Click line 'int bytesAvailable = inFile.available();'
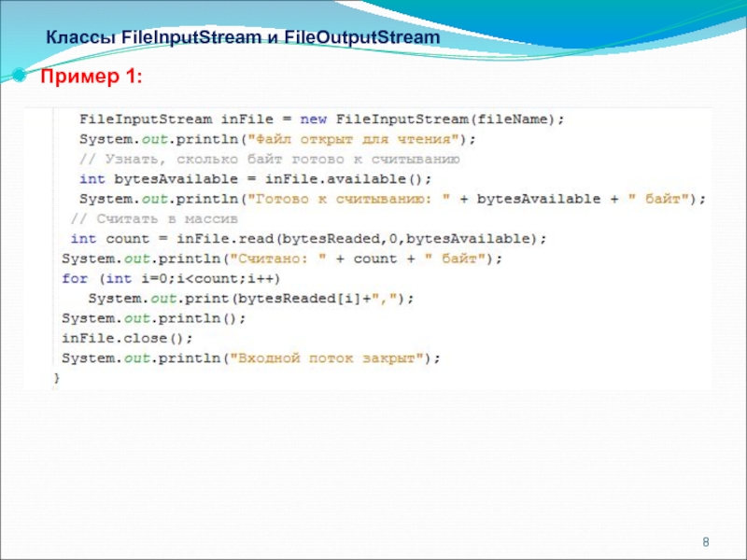 pyautogui.click(x=255, y=179)
